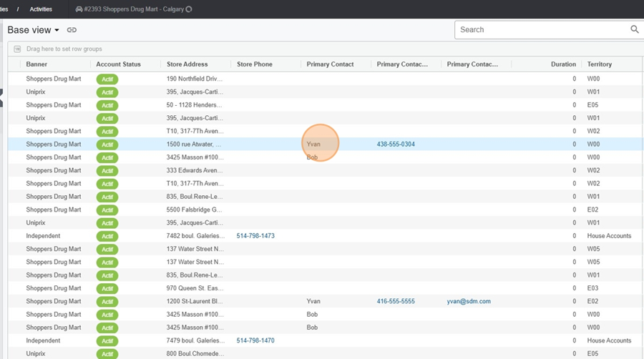Click phone link 514-798-1470
This screenshot has height=359, width=644.
coord(255,340)
